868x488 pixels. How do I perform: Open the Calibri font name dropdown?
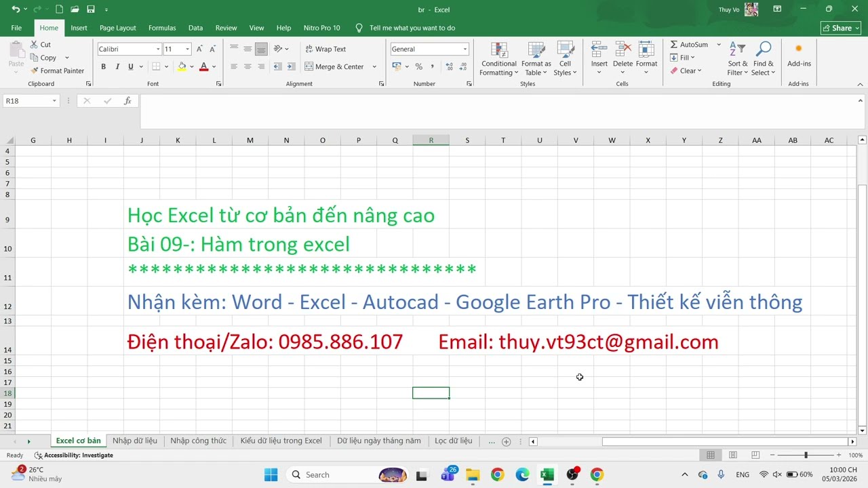158,49
